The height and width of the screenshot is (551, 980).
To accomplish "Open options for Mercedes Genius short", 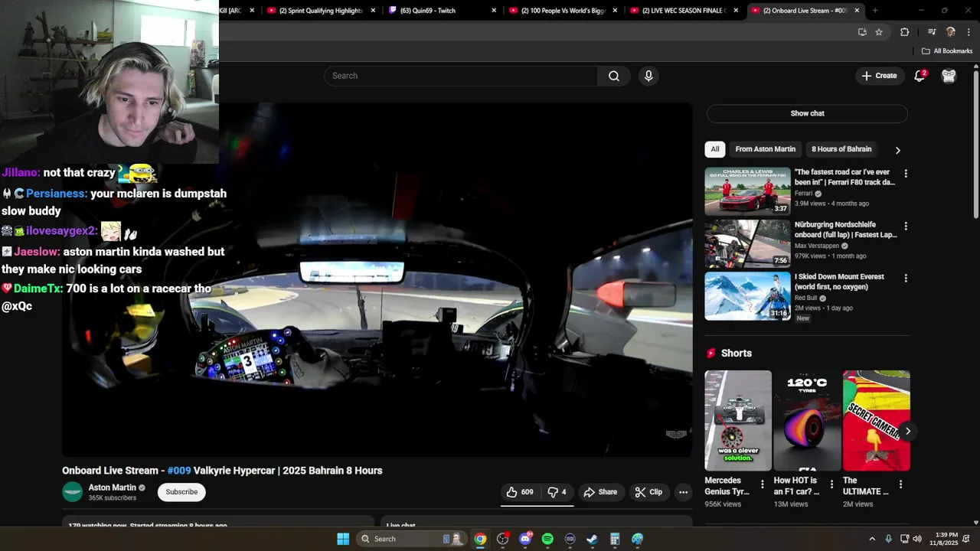I will tap(762, 484).
